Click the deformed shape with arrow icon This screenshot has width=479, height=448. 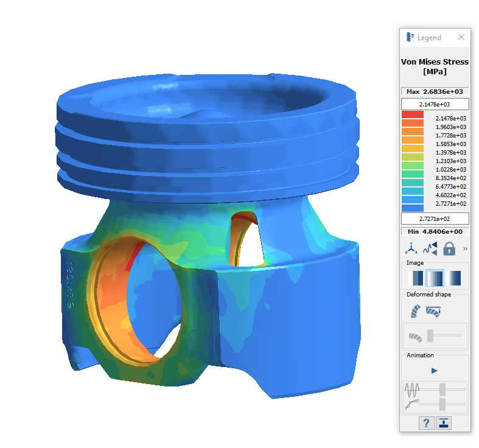434,312
